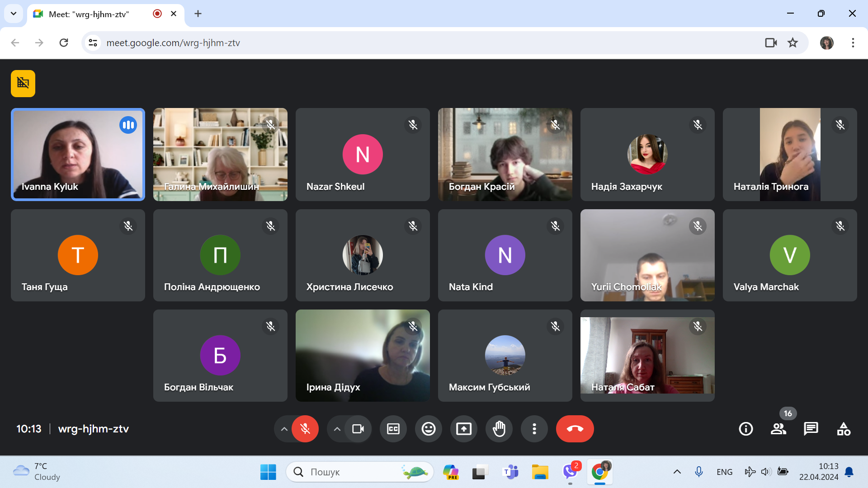
Task: Toggle the camera button
Action: click(x=358, y=429)
